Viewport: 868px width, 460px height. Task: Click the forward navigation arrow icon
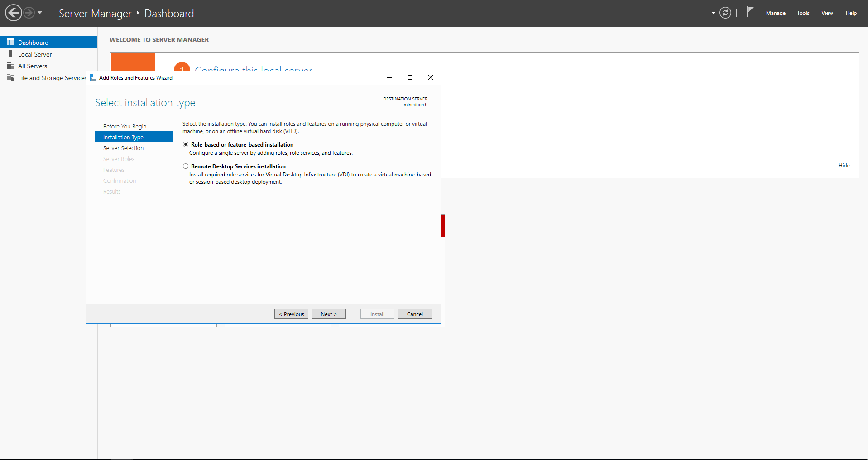click(x=29, y=13)
